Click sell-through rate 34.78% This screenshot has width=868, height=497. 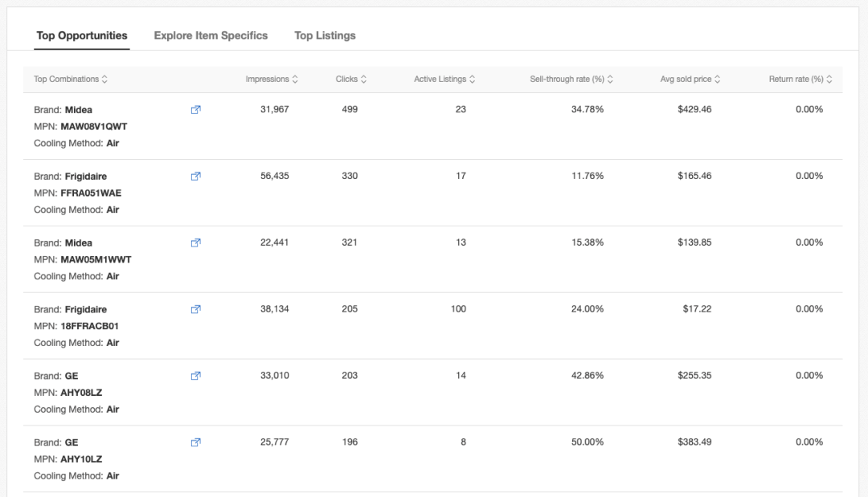pyautogui.click(x=588, y=109)
